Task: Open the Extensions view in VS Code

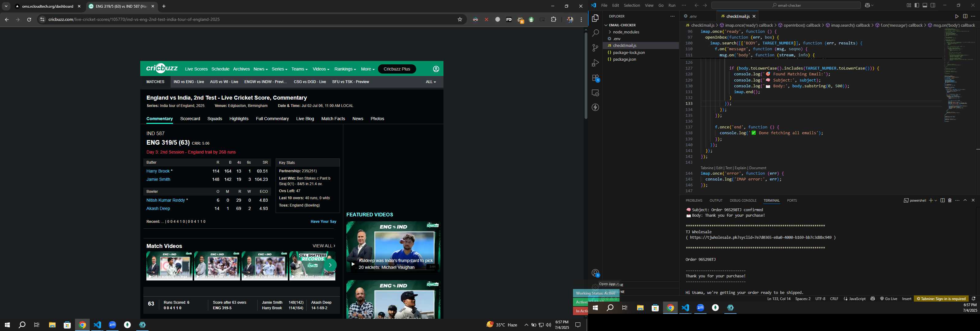Action: point(595,78)
